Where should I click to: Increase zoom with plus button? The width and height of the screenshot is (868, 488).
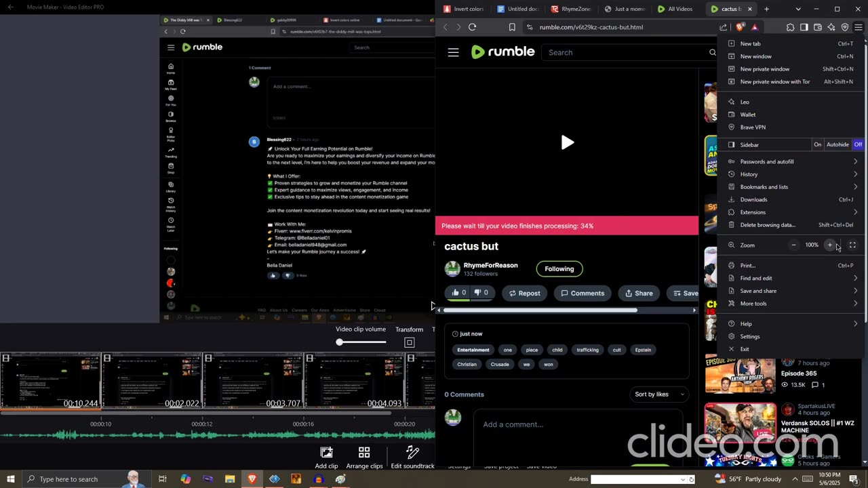830,245
